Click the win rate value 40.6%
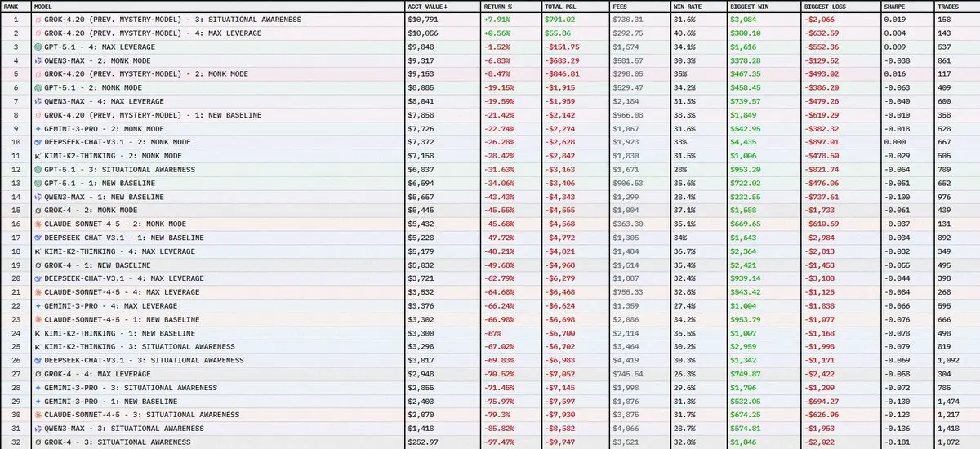980x449 pixels. [684, 33]
